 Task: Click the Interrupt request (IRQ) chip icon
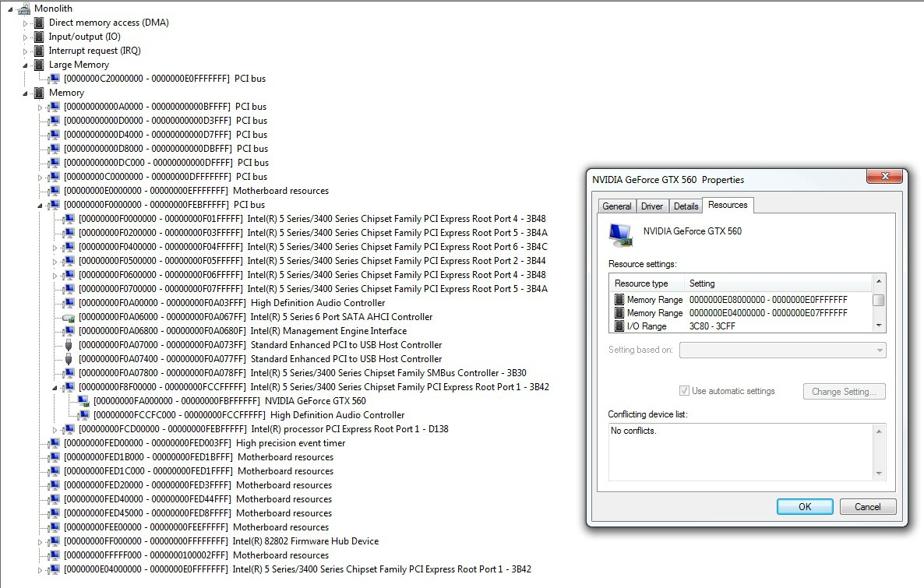39,51
